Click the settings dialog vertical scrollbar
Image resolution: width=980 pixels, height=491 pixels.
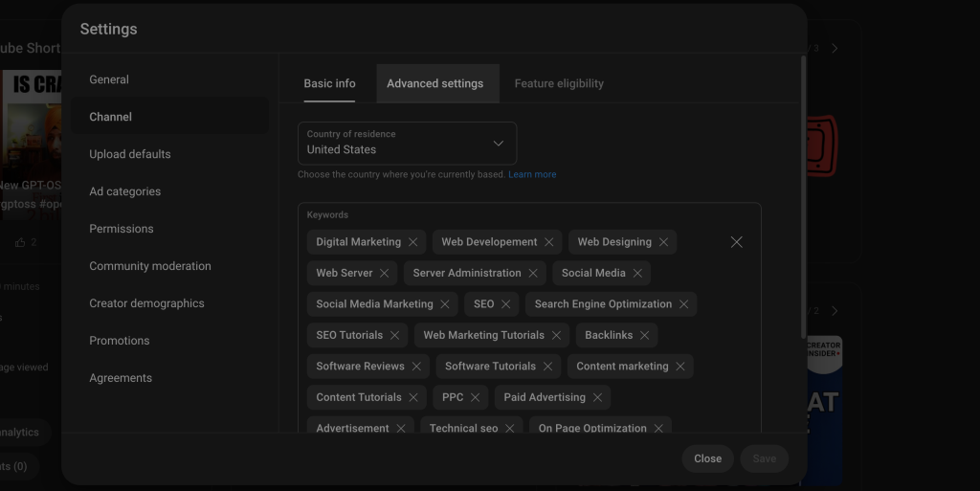803,197
